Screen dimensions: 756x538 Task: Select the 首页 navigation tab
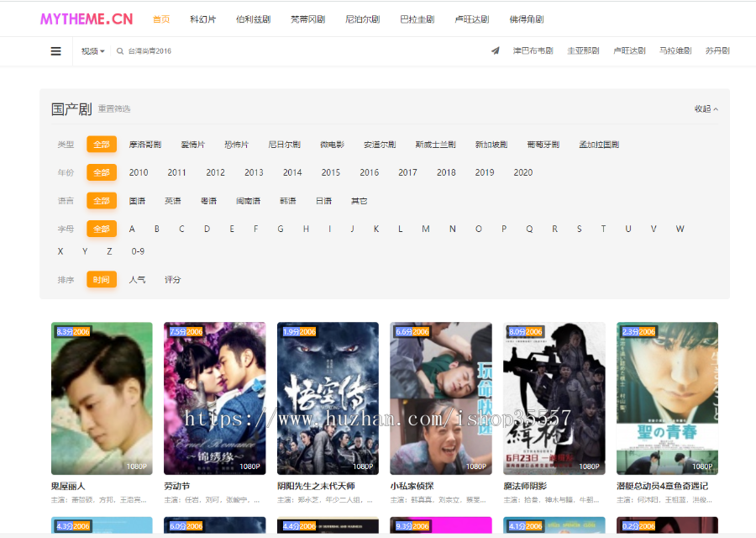pyautogui.click(x=161, y=18)
